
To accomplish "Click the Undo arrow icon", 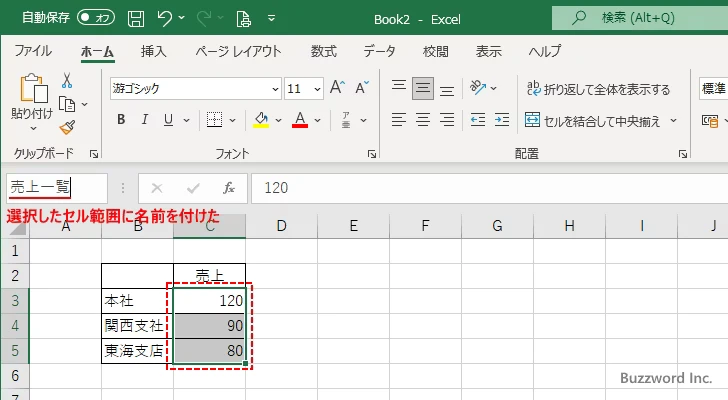I will click(x=164, y=19).
